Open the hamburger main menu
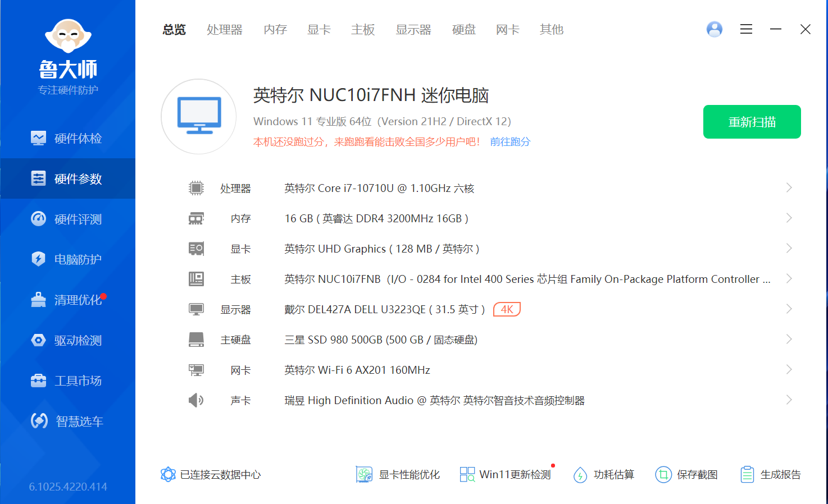828x504 pixels. pyautogui.click(x=746, y=29)
